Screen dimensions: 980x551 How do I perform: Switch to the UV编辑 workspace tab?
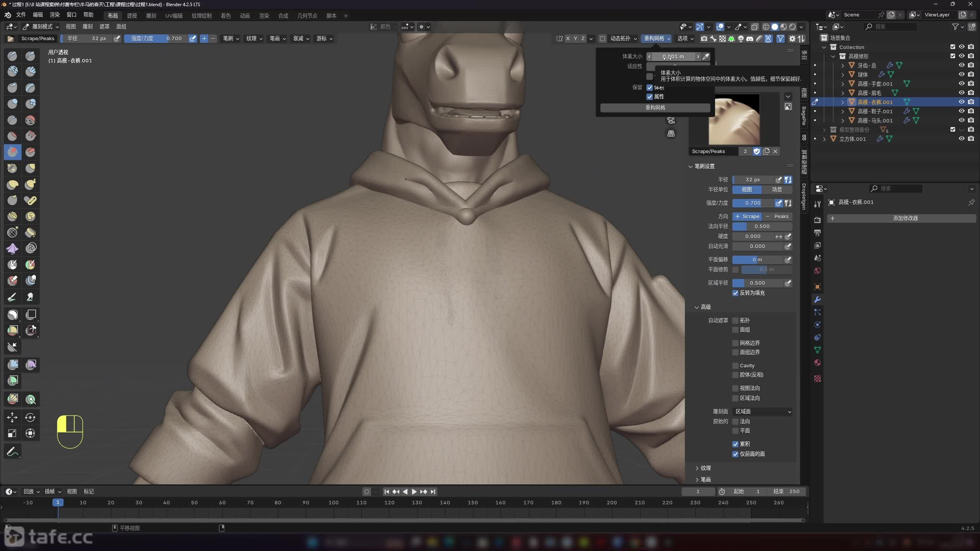(x=173, y=16)
